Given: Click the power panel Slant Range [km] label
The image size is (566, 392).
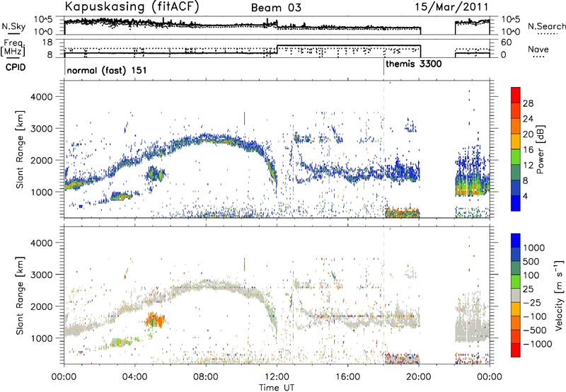Looking at the screenshot, I should pyautogui.click(x=20, y=149).
